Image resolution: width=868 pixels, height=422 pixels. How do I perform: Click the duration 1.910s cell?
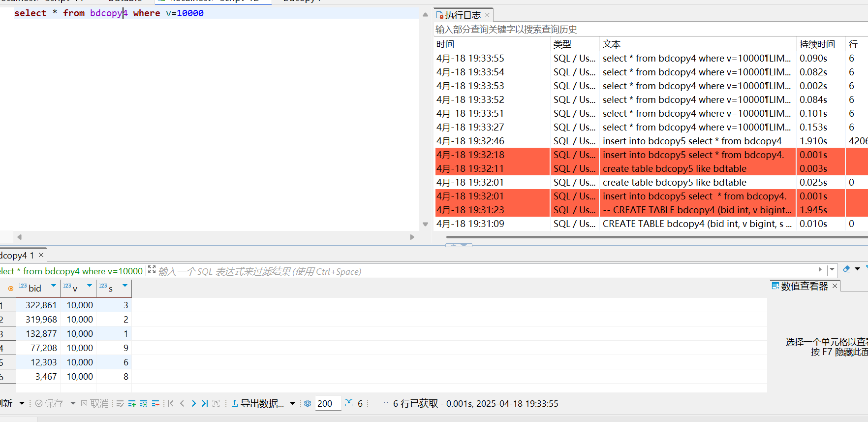[x=821, y=141]
